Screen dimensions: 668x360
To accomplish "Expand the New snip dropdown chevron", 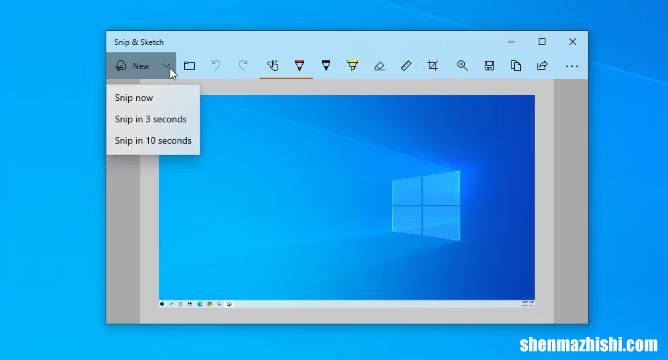I will point(167,66).
